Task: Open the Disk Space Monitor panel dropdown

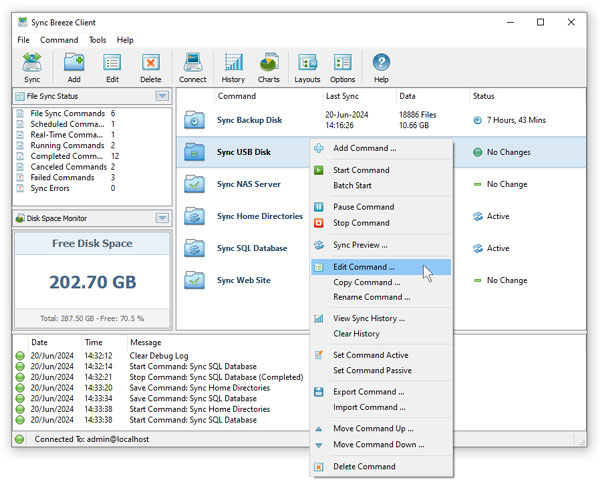Action: tap(162, 218)
